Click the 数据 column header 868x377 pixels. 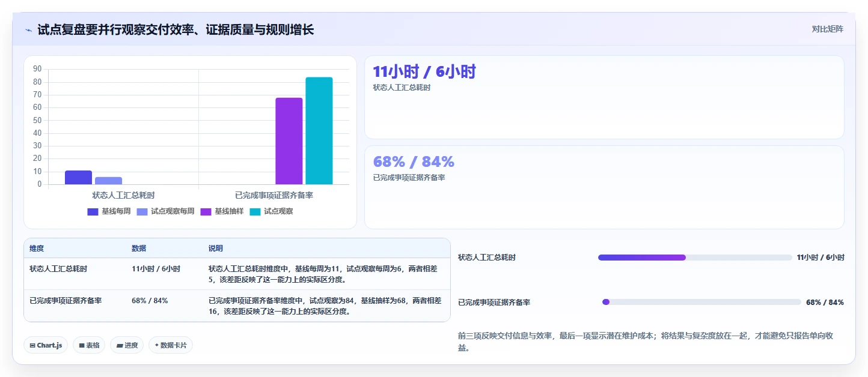(x=139, y=249)
